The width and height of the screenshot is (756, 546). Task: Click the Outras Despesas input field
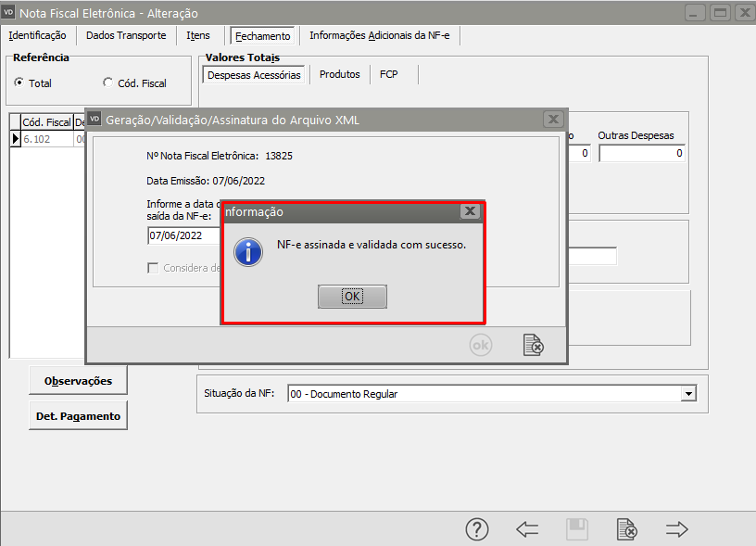(x=641, y=154)
